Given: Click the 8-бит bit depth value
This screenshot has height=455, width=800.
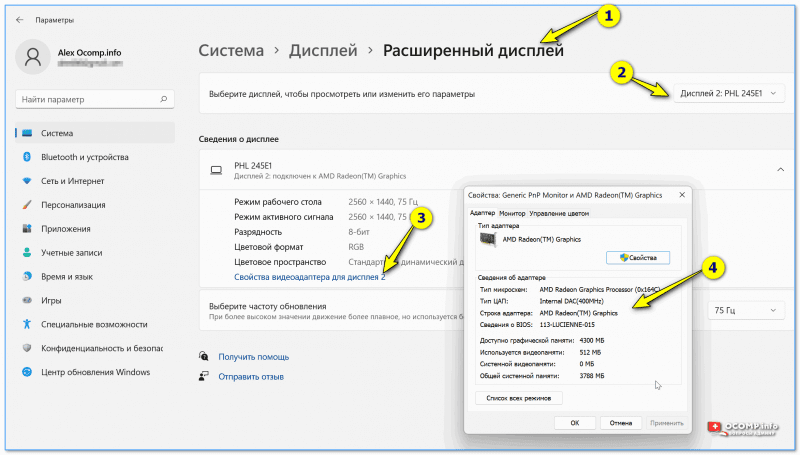Looking at the screenshot, I should [x=359, y=232].
